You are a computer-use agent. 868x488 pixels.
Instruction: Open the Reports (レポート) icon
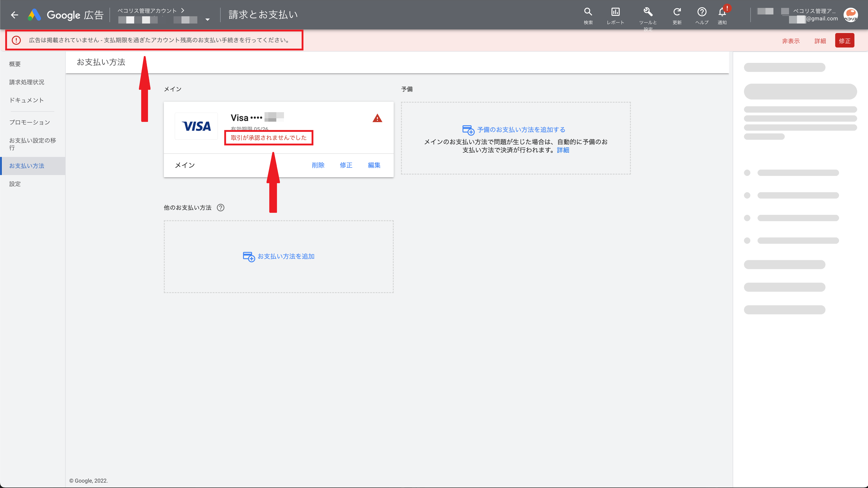(615, 12)
